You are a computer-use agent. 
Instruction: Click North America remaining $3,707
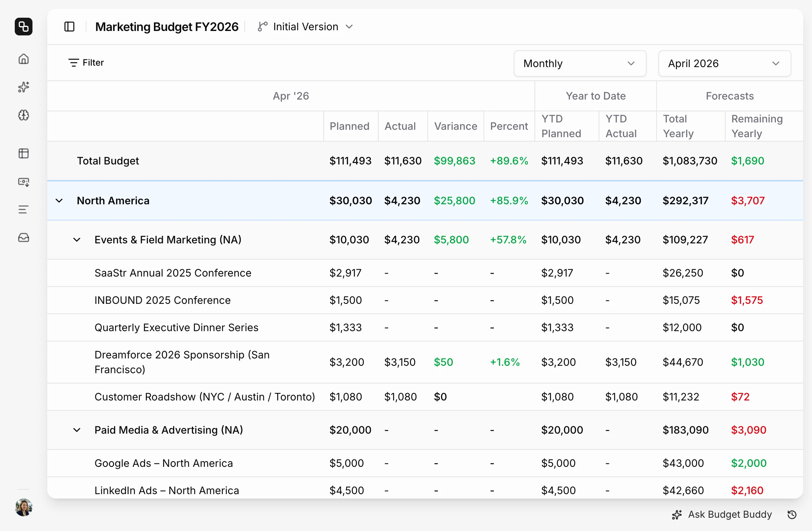[x=748, y=201]
